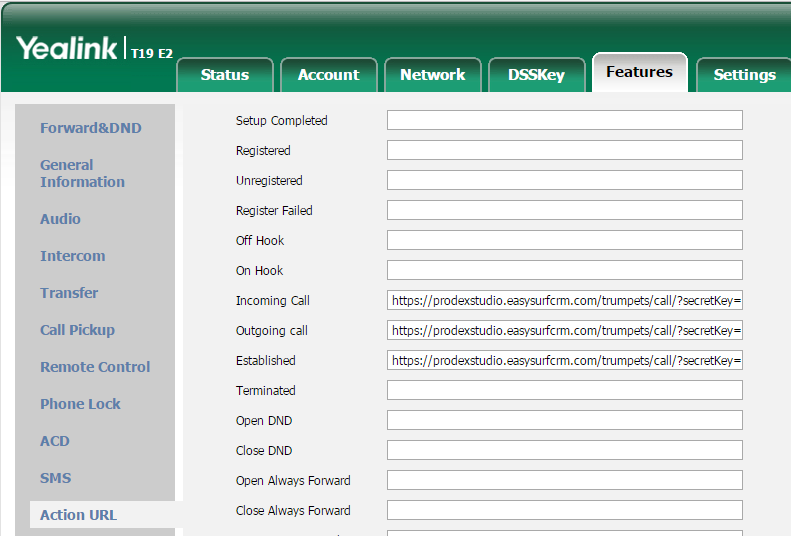Switch to the Status tab
Viewport: 791px width, 536px height.
point(224,75)
